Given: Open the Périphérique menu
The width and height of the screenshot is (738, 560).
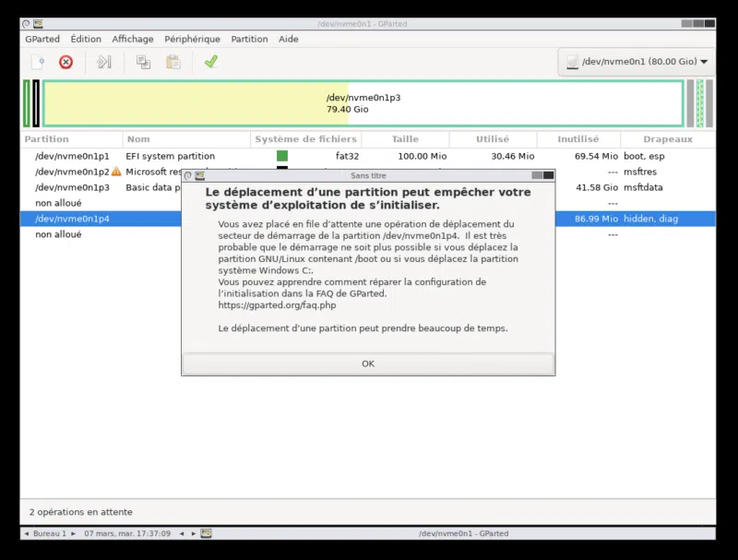Looking at the screenshot, I should [x=192, y=39].
